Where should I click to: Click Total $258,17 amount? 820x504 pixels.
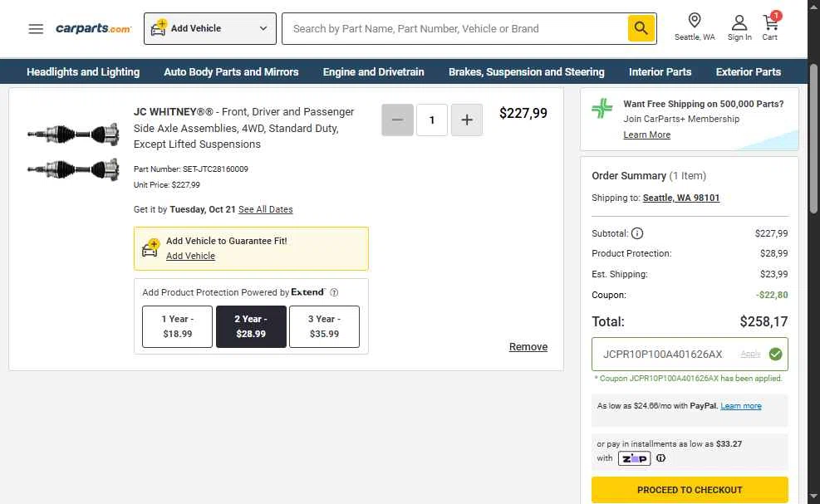click(764, 321)
